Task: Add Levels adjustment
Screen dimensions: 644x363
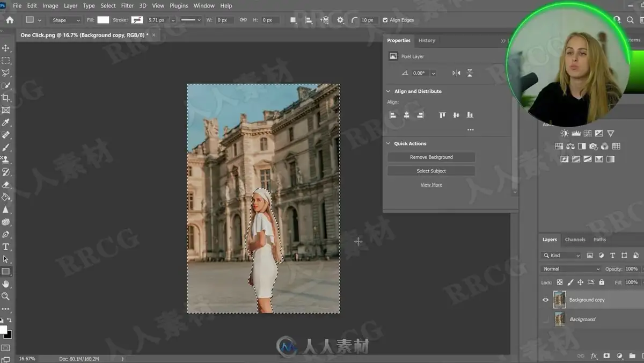Action: click(576, 133)
